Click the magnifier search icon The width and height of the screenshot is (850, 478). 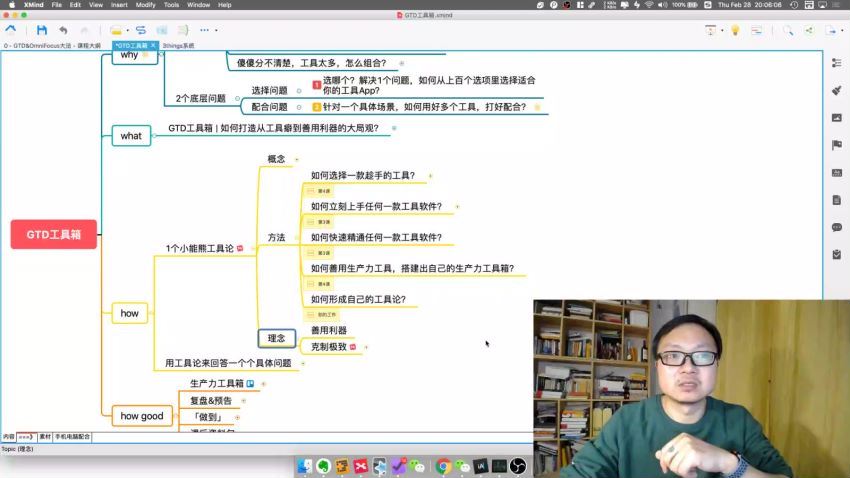788,30
